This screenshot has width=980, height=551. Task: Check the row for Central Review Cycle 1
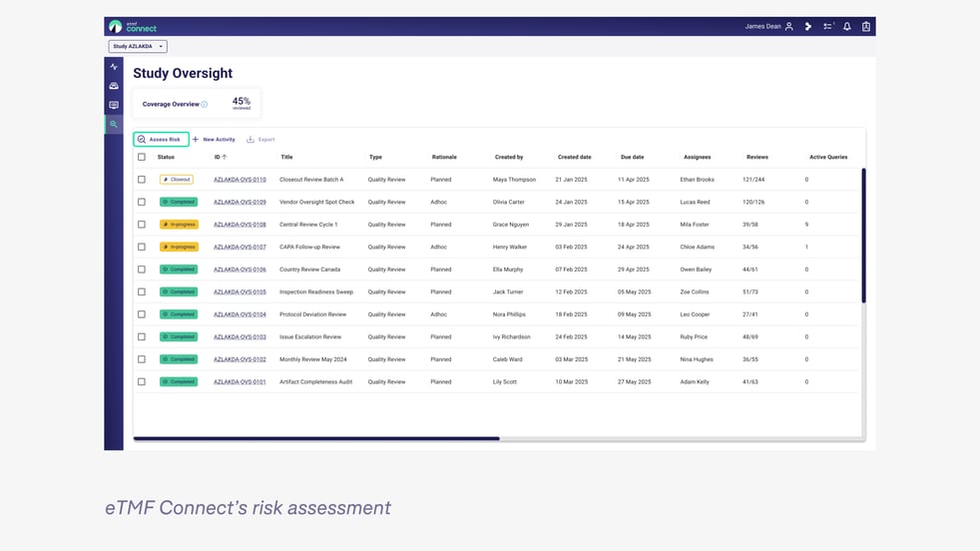(142, 225)
